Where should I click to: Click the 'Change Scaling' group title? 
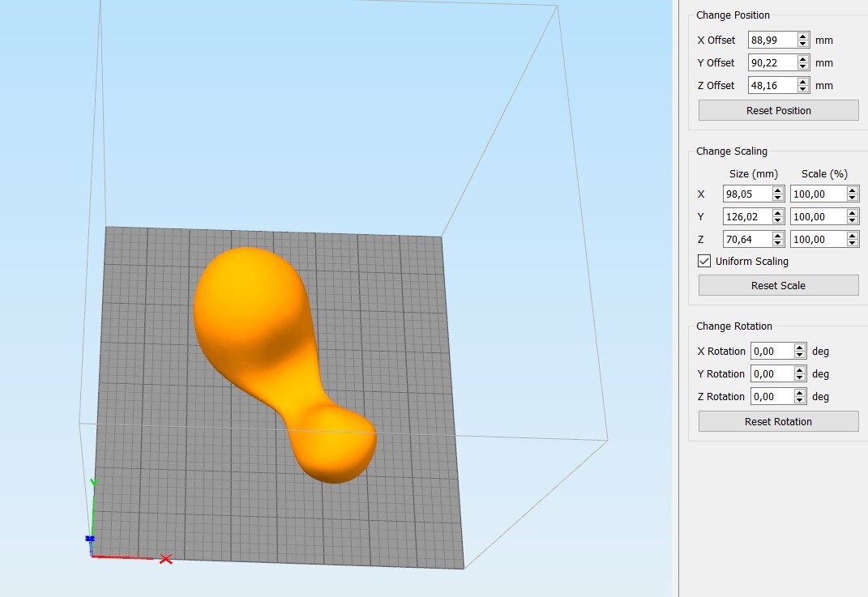[x=732, y=151]
